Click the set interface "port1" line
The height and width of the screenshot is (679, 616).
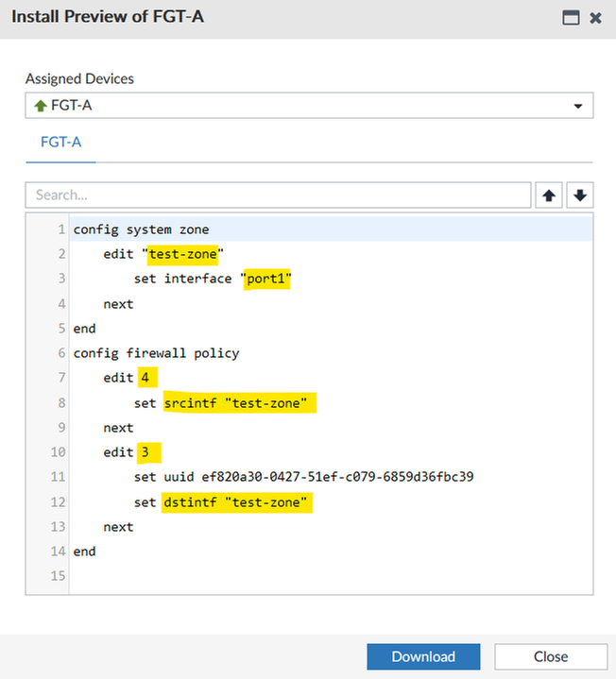[212, 280]
